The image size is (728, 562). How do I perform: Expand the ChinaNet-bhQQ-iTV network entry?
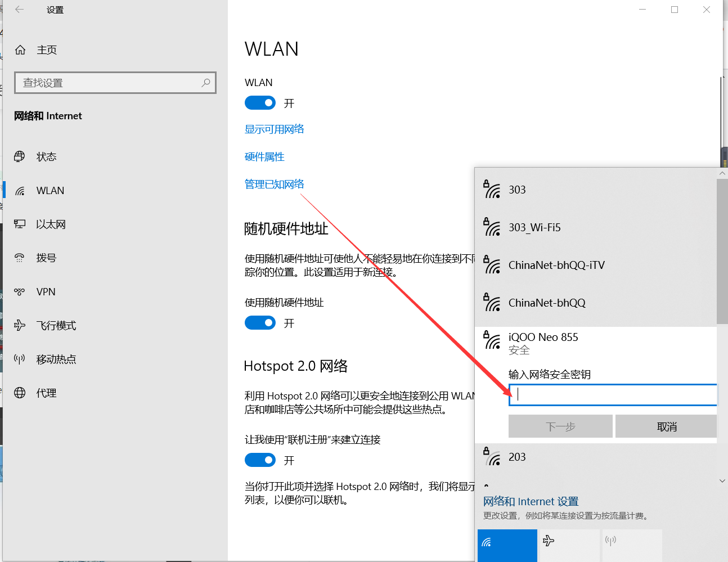pos(556,265)
